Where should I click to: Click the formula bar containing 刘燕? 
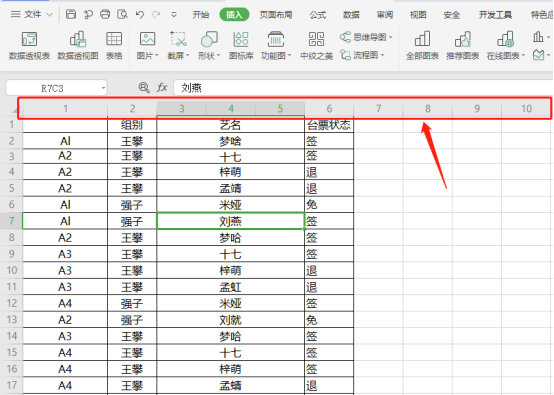pos(364,88)
